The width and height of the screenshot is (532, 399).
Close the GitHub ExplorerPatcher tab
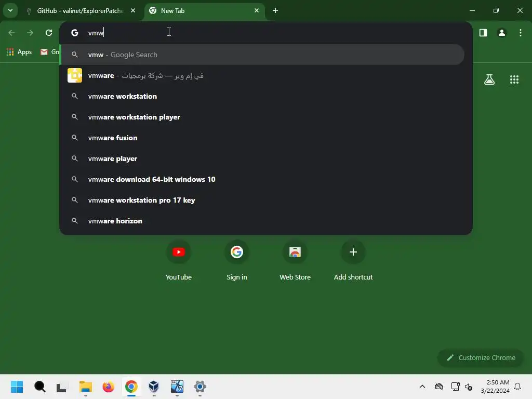coord(133,11)
